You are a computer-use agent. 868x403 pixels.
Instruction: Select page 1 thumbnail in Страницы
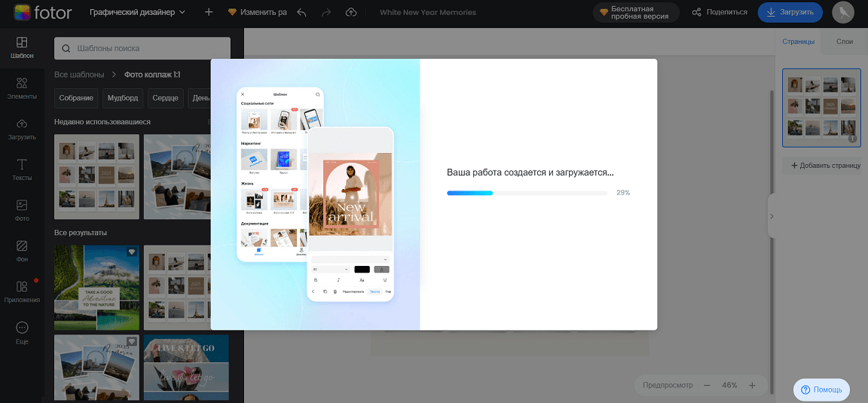(821, 108)
